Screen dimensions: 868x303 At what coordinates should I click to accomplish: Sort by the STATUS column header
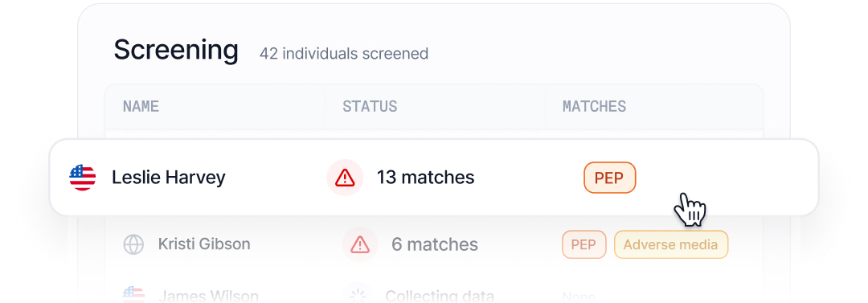tap(370, 106)
